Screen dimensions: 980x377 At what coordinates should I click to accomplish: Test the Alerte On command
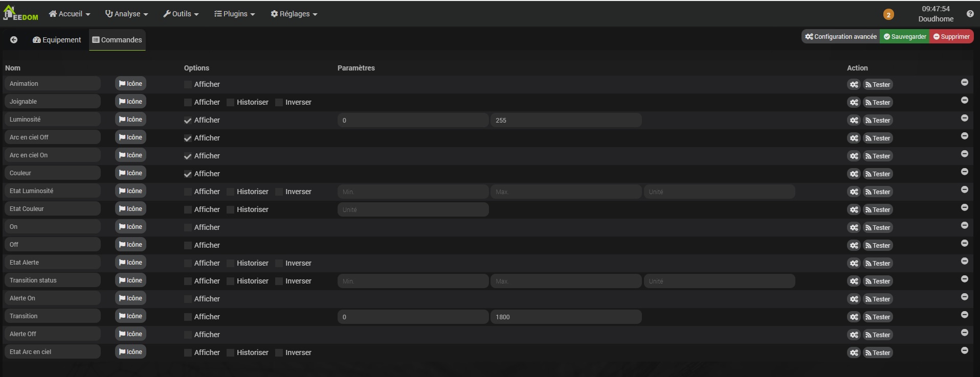878,299
